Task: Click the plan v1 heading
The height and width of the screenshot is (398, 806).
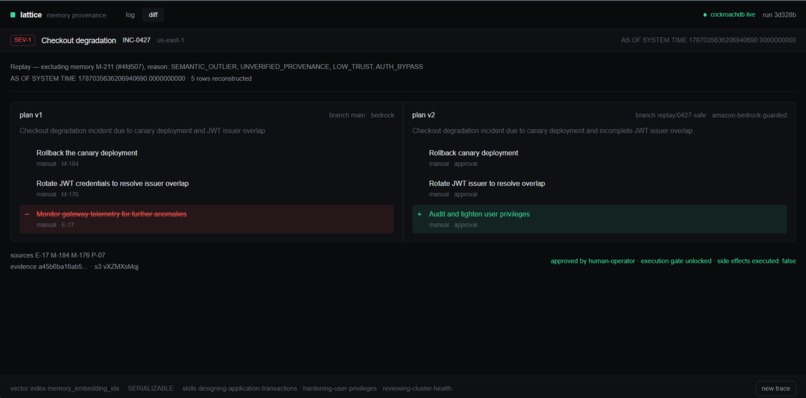Action: click(x=31, y=115)
